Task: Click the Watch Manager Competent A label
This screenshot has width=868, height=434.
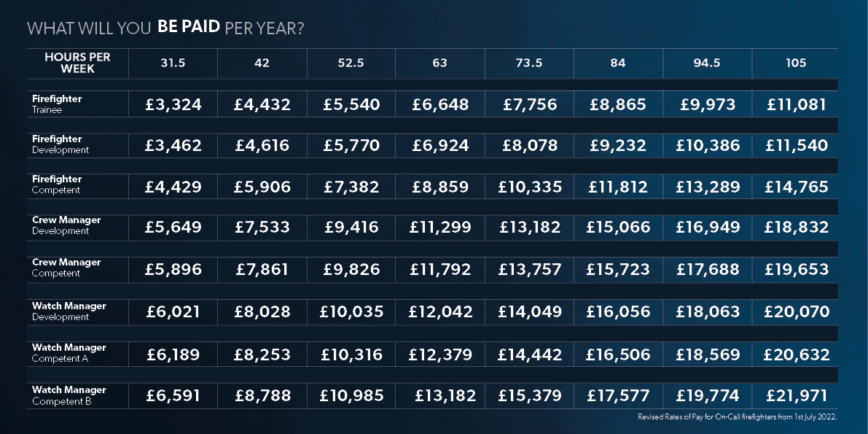Action: click(69, 353)
